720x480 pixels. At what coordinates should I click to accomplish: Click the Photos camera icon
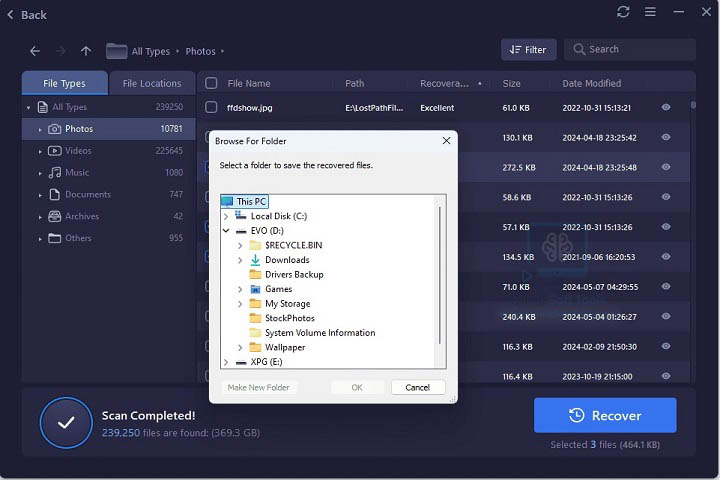click(55, 129)
